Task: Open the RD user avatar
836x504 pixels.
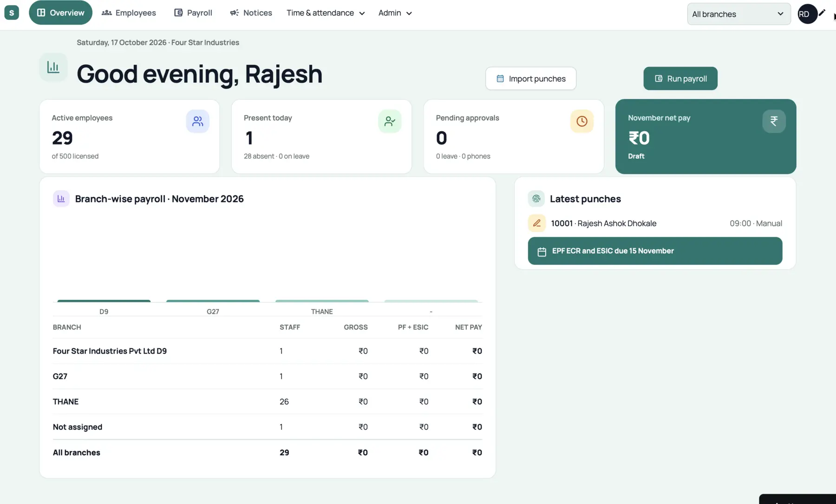Action: (x=807, y=14)
